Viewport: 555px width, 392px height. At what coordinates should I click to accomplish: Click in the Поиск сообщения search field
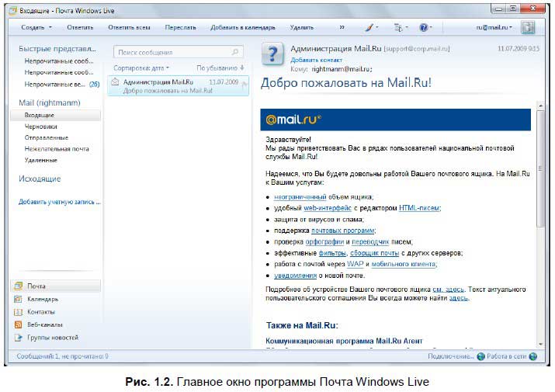(171, 52)
